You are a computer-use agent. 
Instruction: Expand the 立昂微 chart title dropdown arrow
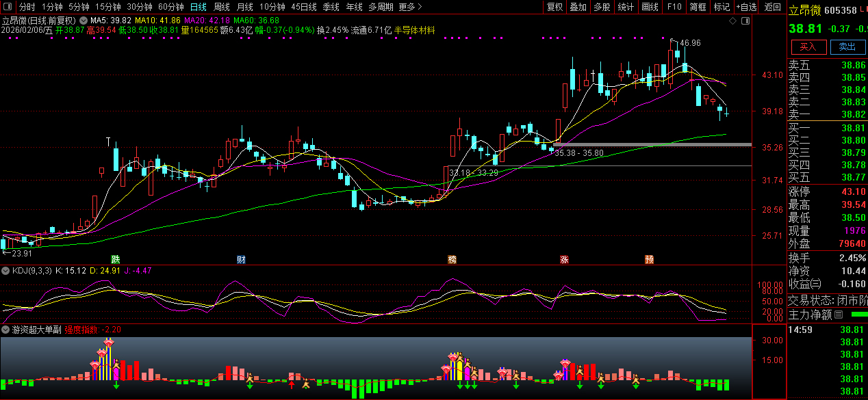coord(84,21)
